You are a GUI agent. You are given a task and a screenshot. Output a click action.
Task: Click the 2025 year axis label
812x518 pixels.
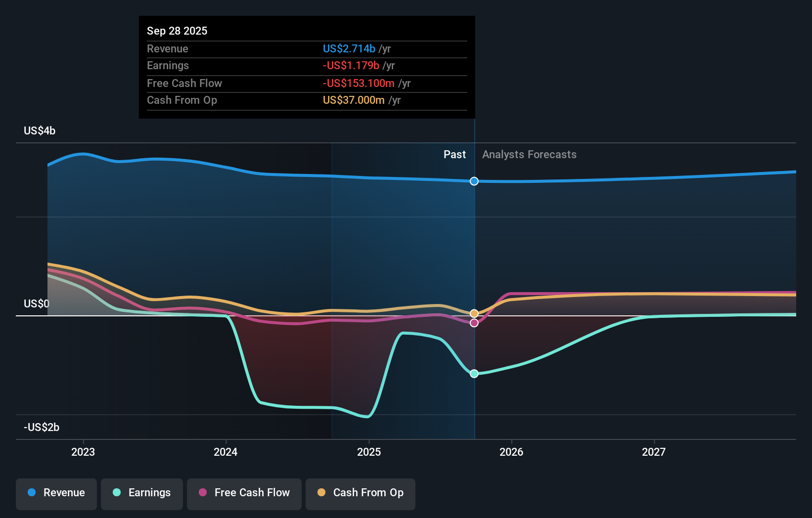coord(369,451)
